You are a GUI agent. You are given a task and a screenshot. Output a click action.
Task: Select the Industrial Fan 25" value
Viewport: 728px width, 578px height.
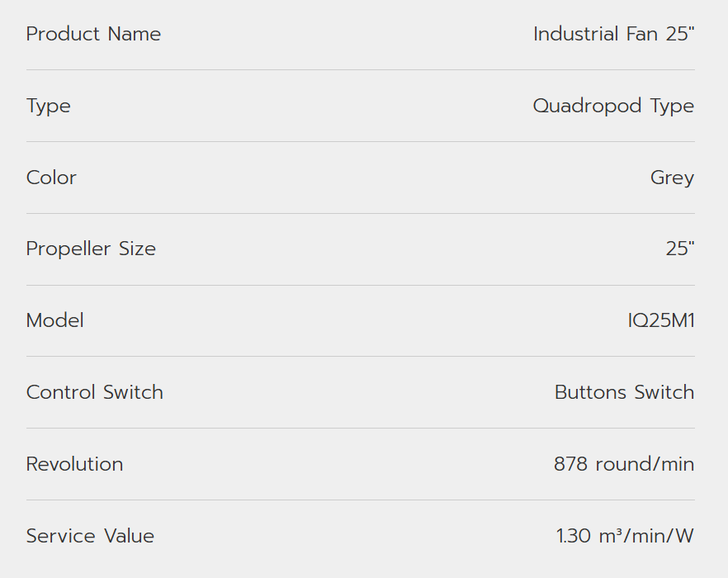613,34
